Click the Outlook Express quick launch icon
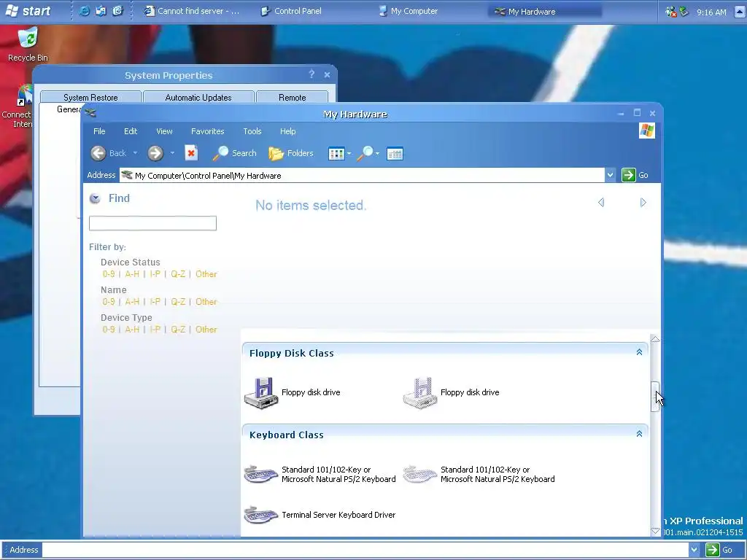Viewport: 747px width, 560px height. click(101, 11)
